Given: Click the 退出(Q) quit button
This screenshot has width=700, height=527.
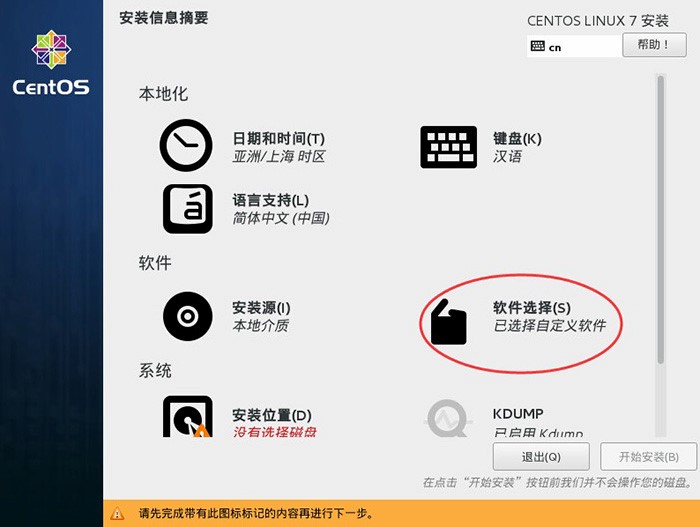Looking at the screenshot, I should (541, 457).
